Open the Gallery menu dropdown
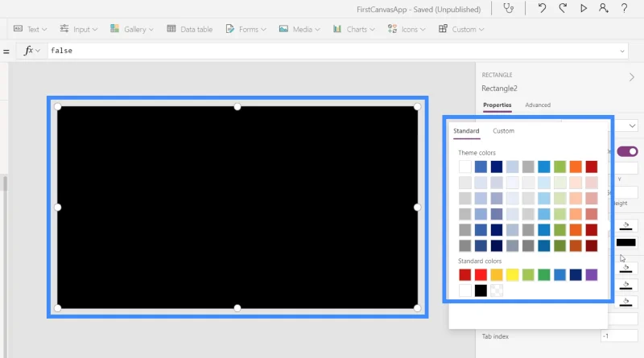The height and width of the screenshot is (358, 644). pyautogui.click(x=151, y=30)
